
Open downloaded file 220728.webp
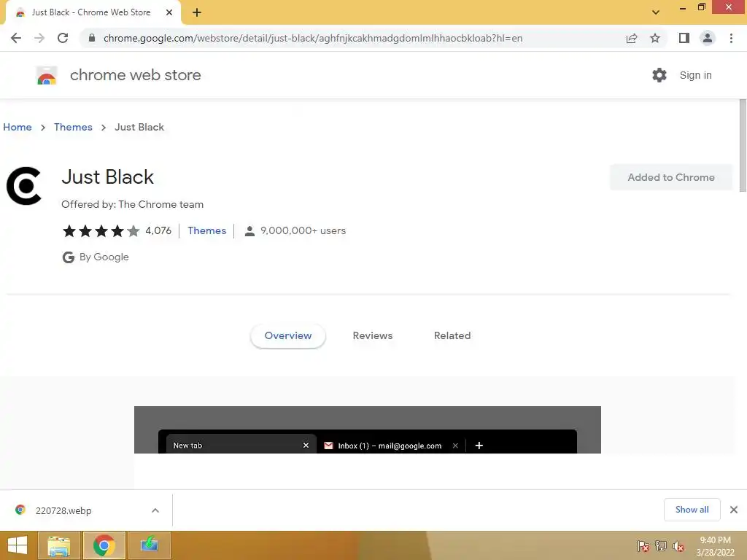click(63, 510)
